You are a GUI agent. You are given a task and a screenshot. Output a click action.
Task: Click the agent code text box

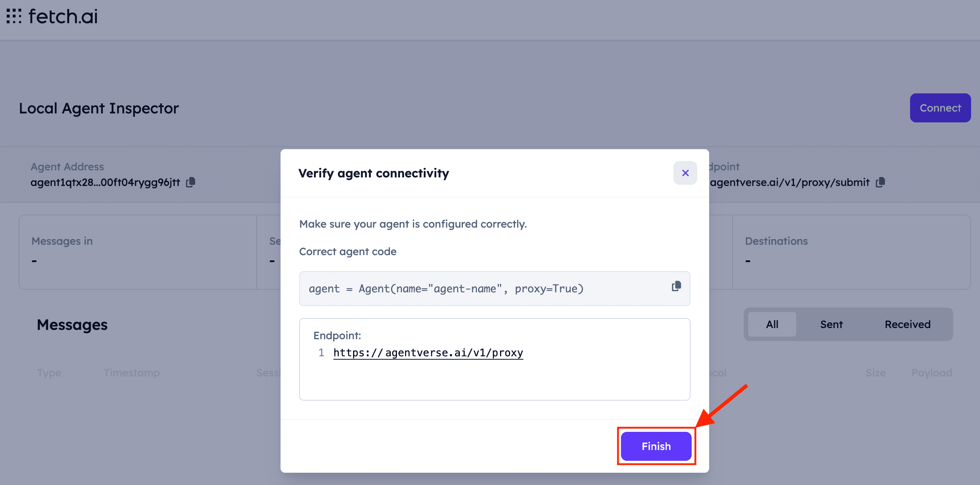(446, 289)
